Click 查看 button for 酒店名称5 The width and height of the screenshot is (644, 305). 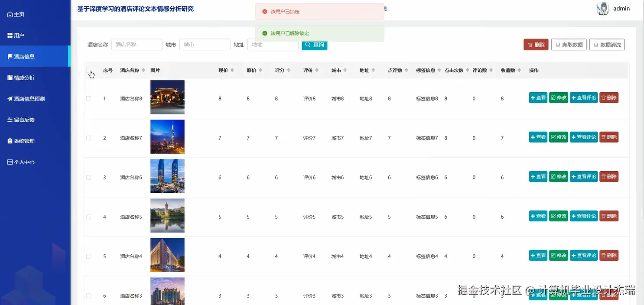coord(538,216)
